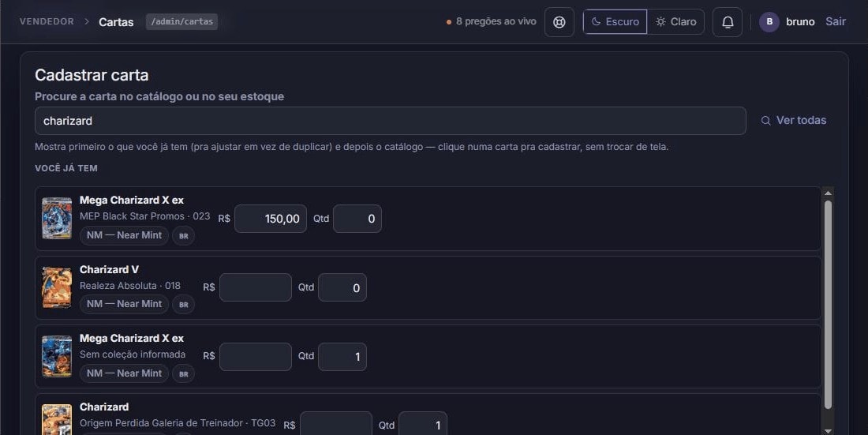Click the VOCÊ JÁ TEM section label
Screen dimensions: 868x435
[65, 168]
